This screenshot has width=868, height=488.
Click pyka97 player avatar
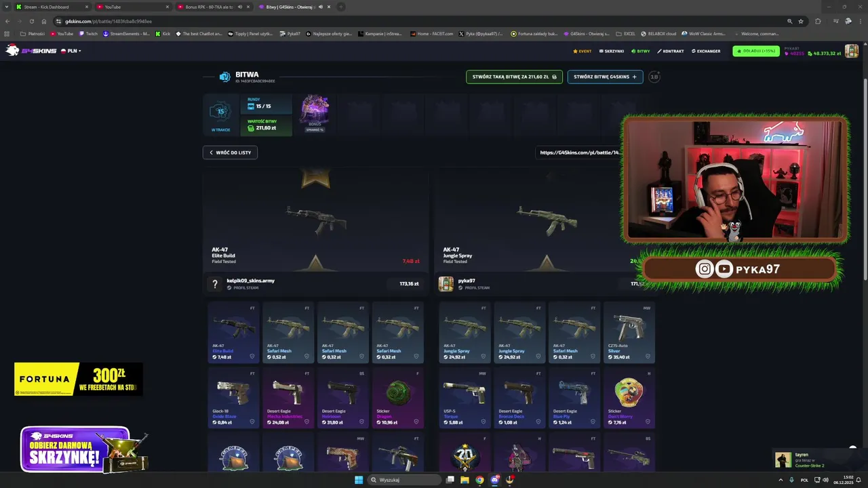pyautogui.click(x=446, y=284)
